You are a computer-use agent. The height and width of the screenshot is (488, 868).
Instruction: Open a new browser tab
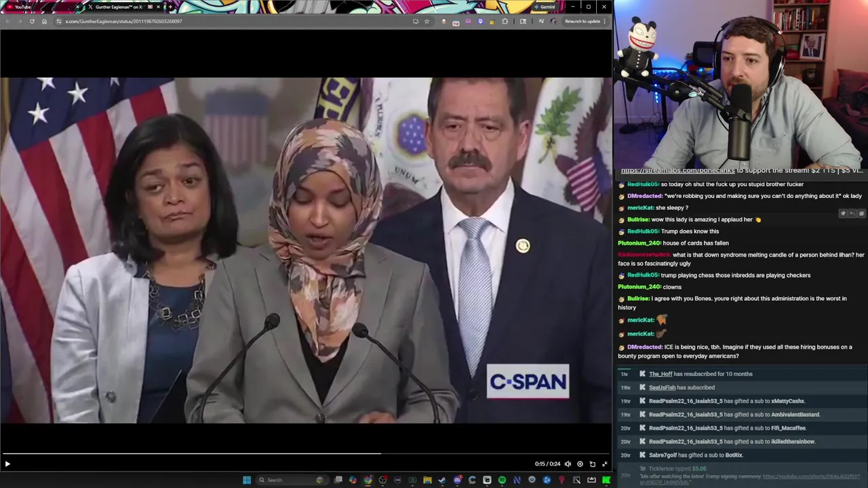[170, 7]
